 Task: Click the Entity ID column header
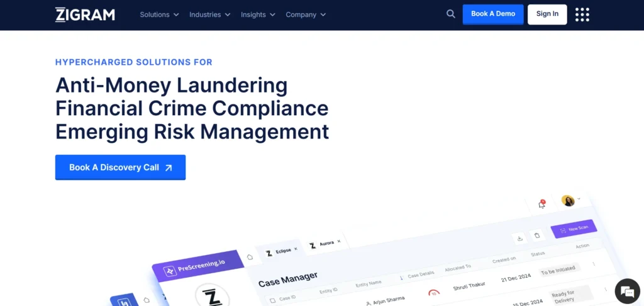tap(328, 291)
